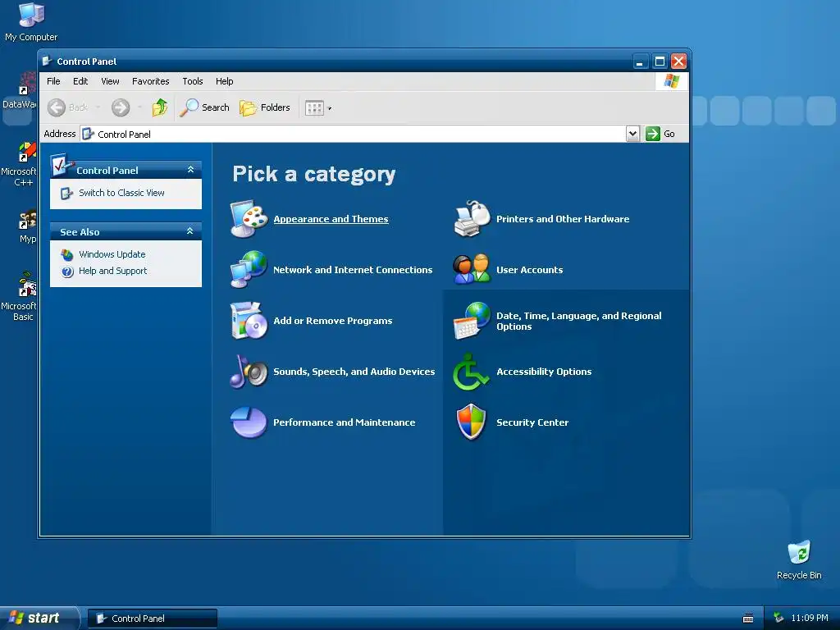
Task: Click the Search magnifier toolbar button
Action: coord(204,107)
